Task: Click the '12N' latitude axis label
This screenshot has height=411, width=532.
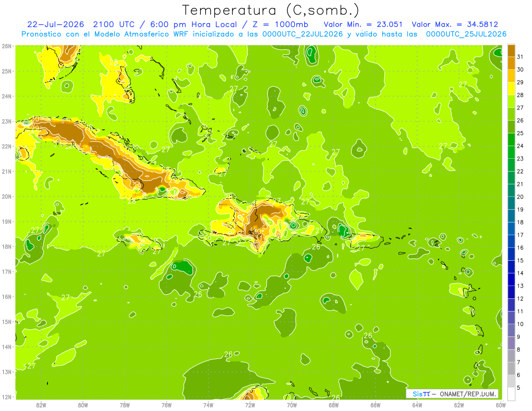Action: [7, 397]
